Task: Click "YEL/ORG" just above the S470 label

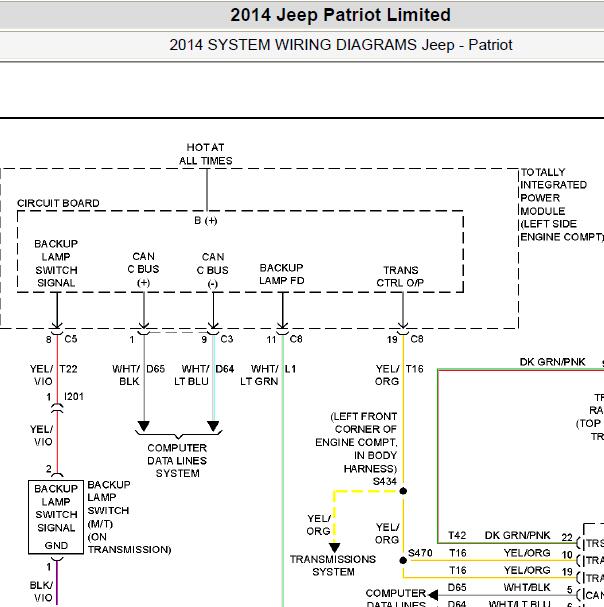Action: (x=387, y=533)
